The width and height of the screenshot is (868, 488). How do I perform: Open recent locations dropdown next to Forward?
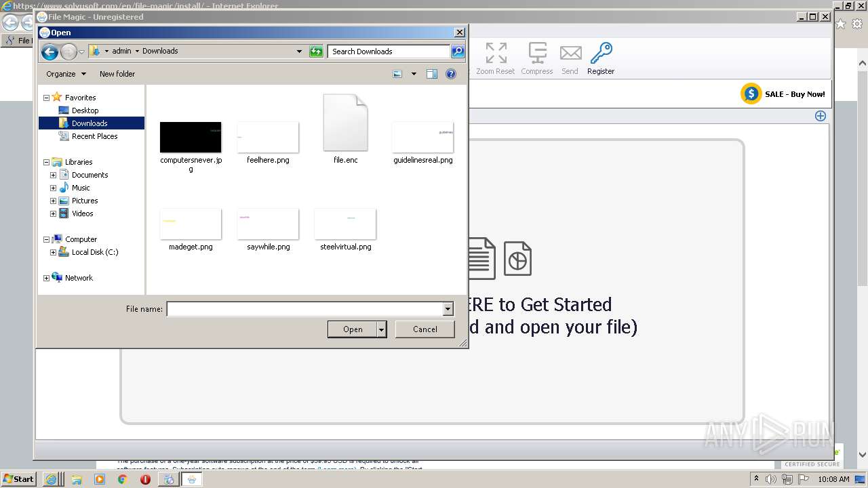[x=81, y=52]
